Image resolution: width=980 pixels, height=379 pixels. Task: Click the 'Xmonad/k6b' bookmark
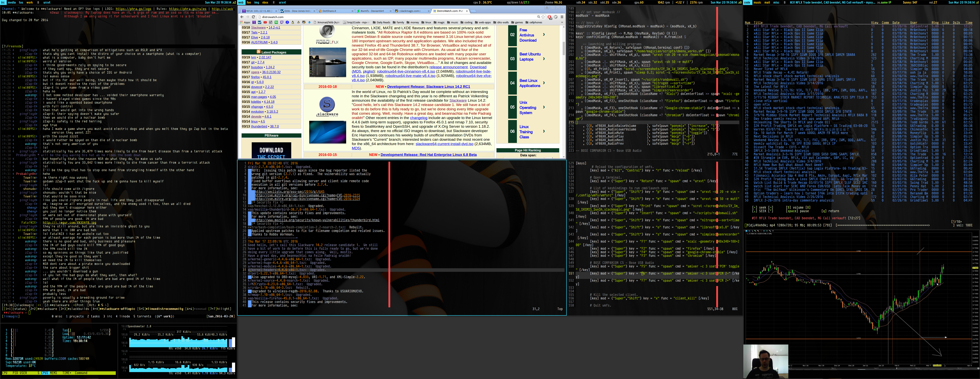[x=327, y=23]
